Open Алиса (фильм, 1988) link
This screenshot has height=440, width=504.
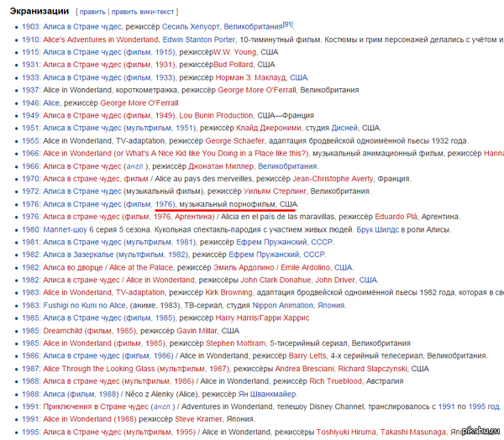coord(81,394)
